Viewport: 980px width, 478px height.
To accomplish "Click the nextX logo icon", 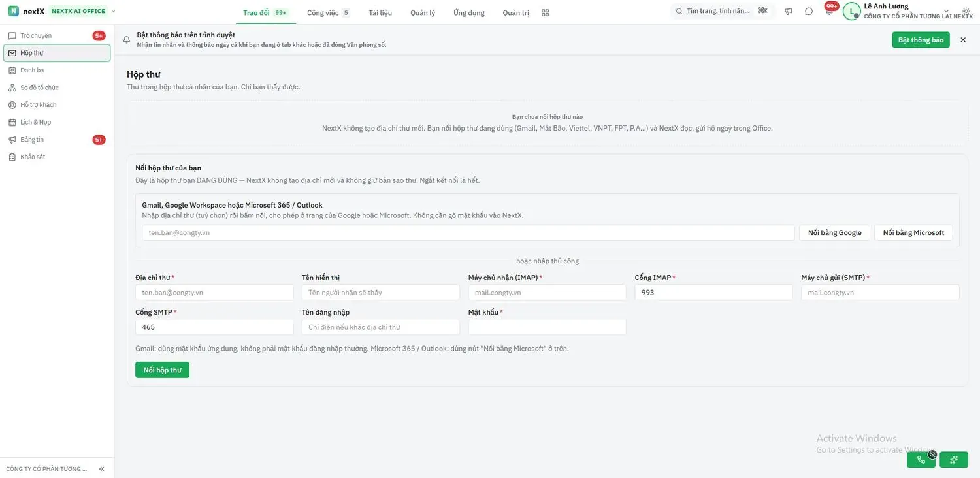I will coord(13,11).
